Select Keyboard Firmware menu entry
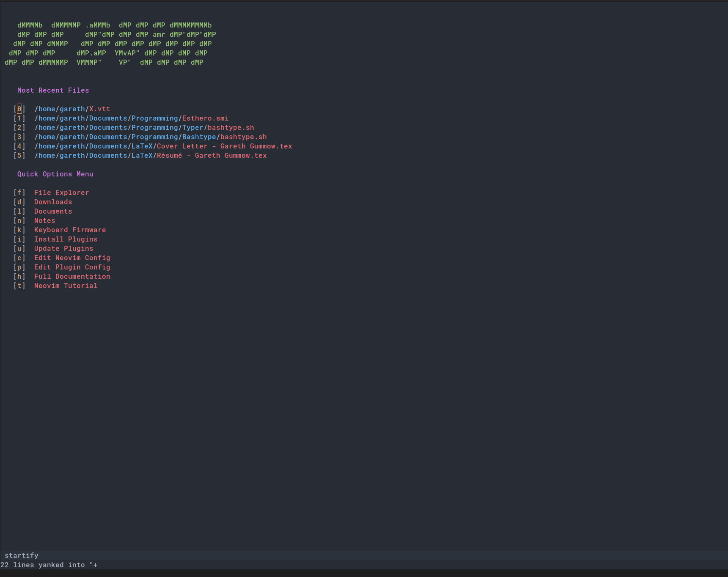This screenshot has height=577, width=728. coord(70,230)
